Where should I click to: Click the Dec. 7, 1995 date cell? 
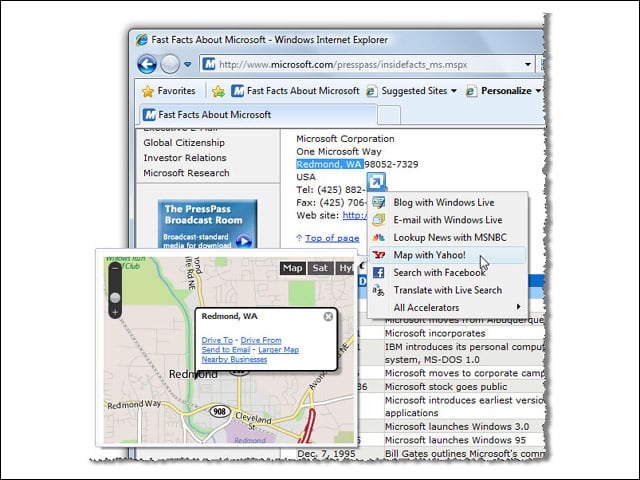tap(328, 453)
